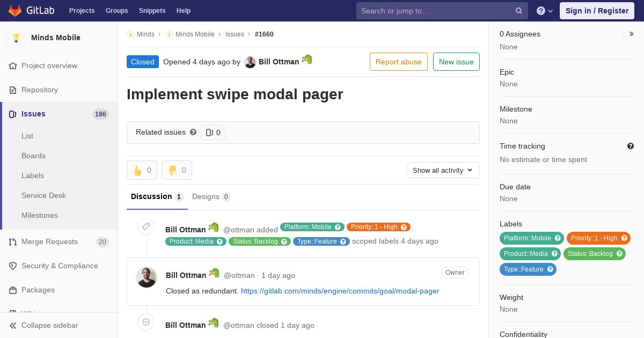Click the search magnifier icon

tap(519, 11)
